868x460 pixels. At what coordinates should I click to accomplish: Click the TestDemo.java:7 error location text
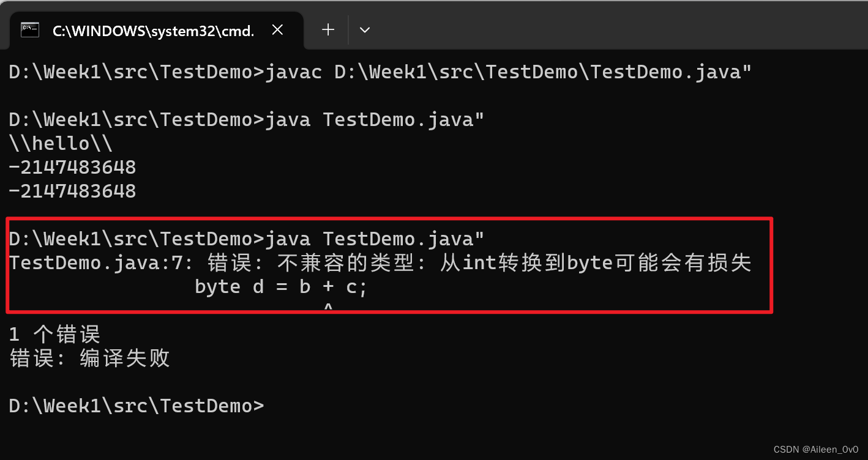pos(101,262)
